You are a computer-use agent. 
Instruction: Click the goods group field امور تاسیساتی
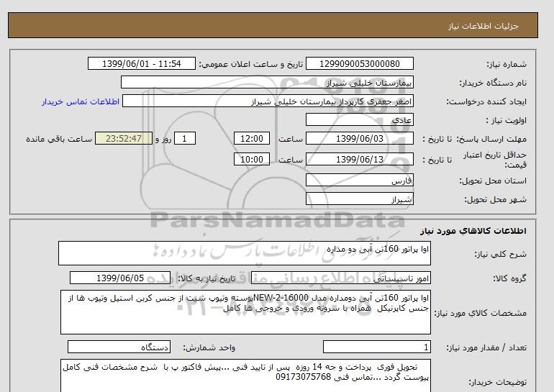pyautogui.click(x=341, y=278)
